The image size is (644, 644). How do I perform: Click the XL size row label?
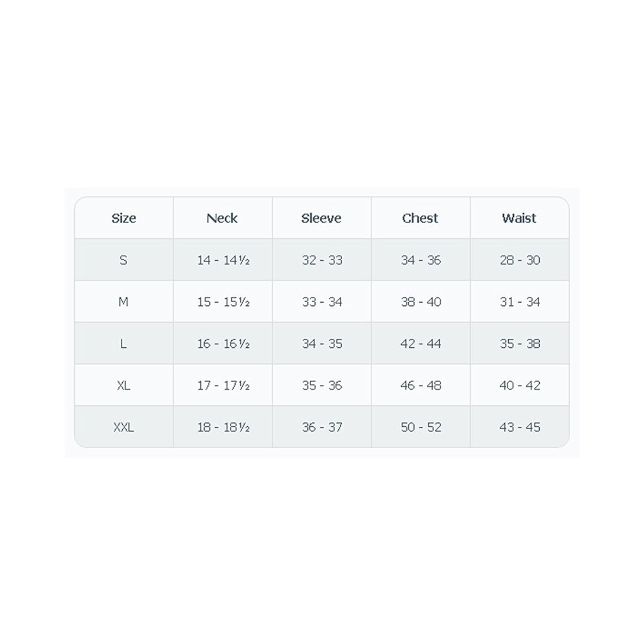[124, 385]
